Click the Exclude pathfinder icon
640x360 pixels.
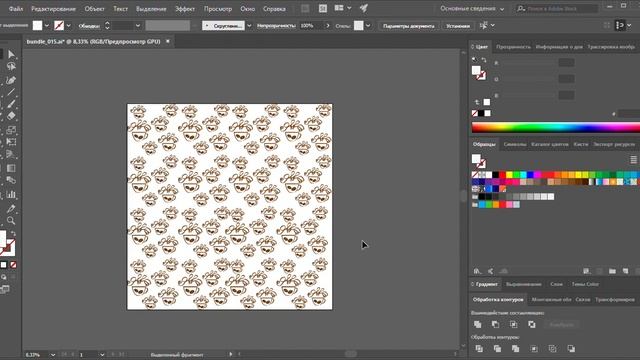tap(531, 324)
